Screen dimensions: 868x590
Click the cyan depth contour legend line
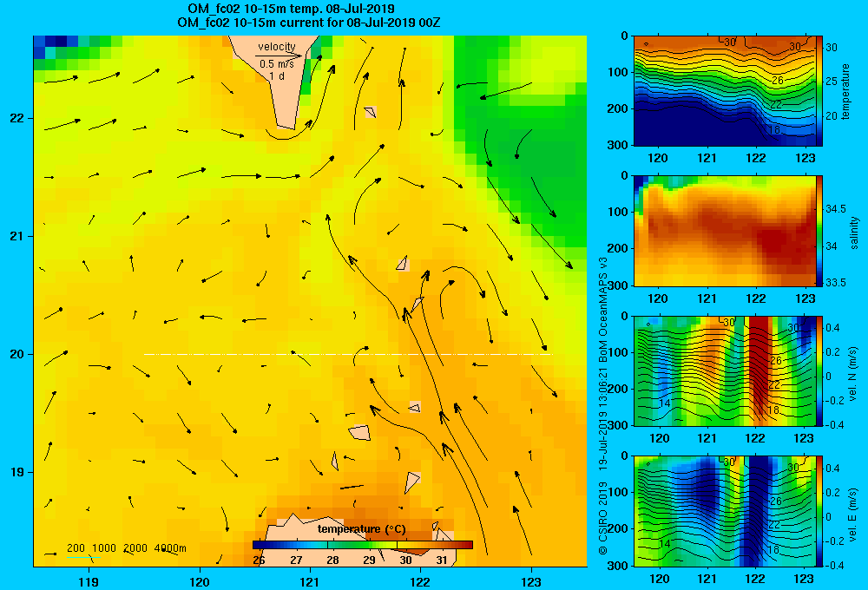click(83, 557)
